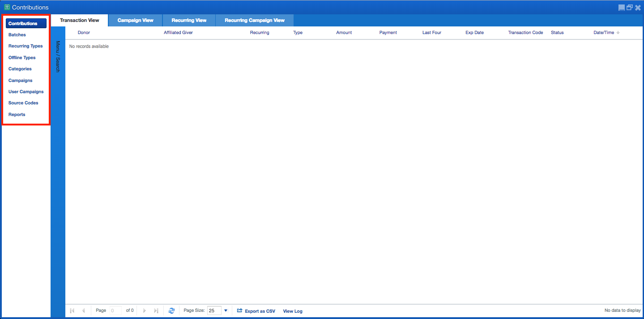The height and width of the screenshot is (319, 644).
Task: Sort by the Exp Date column header
Action: [474, 33]
